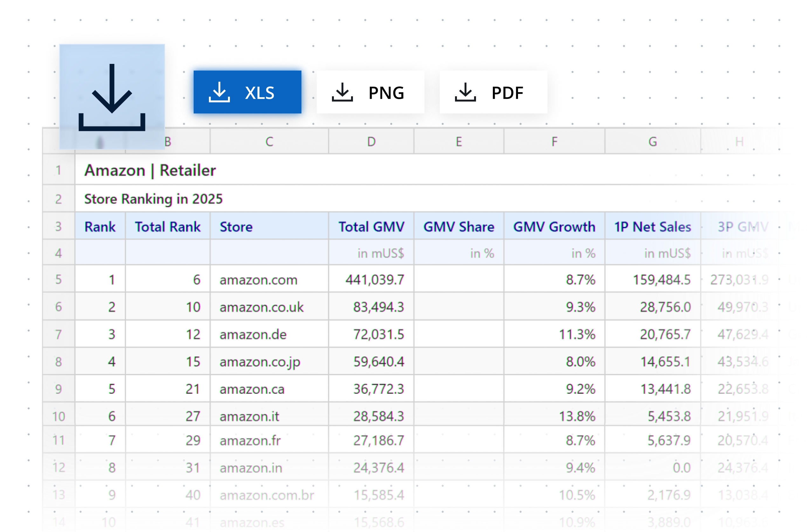The width and height of the screenshot is (807, 532).
Task: Select row 5 header
Action: [x=59, y=280]
